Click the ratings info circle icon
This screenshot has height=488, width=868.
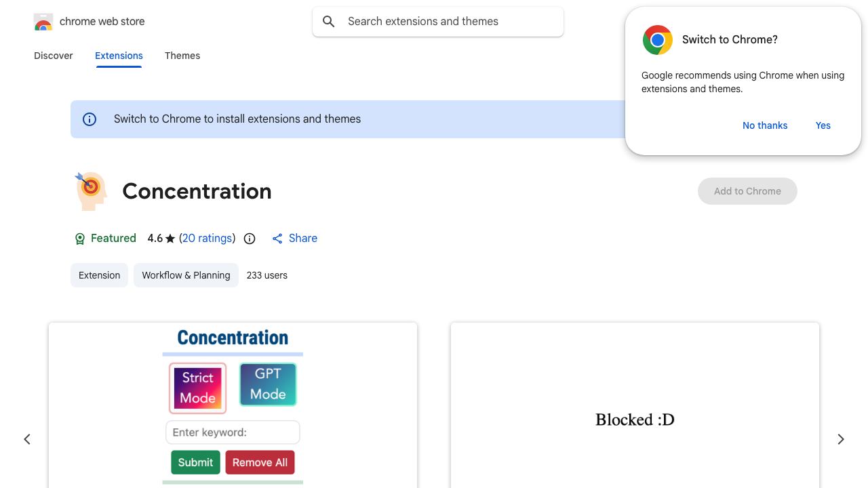coord(250,239)
